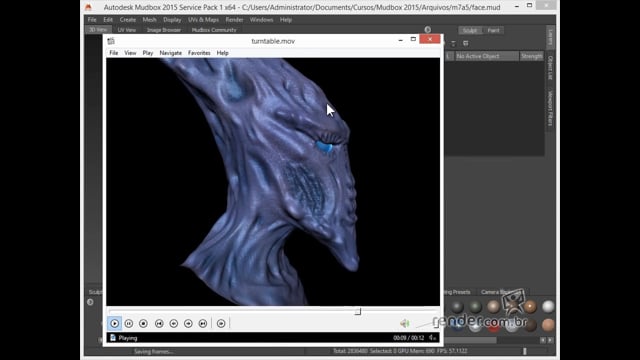Open the player's File menu
The image size is (640, 360).
point(113,53)
